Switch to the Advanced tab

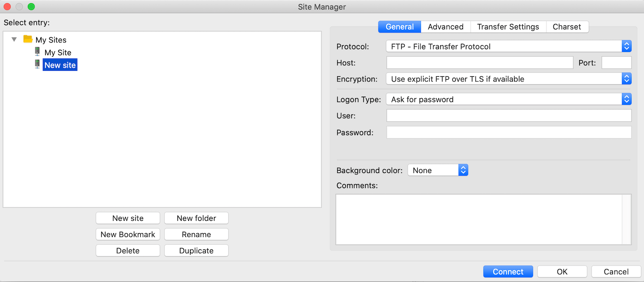click(445, 26)
